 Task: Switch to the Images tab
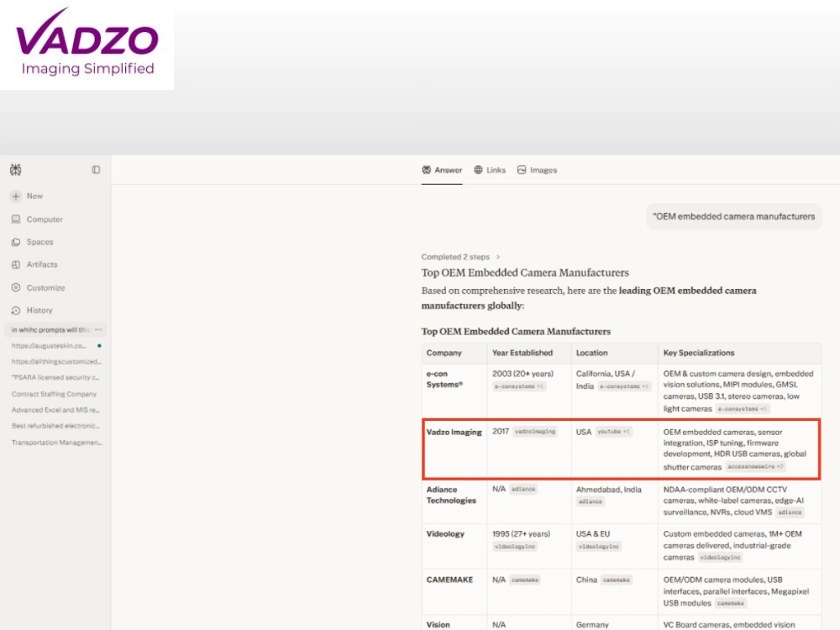click(537, 170)
